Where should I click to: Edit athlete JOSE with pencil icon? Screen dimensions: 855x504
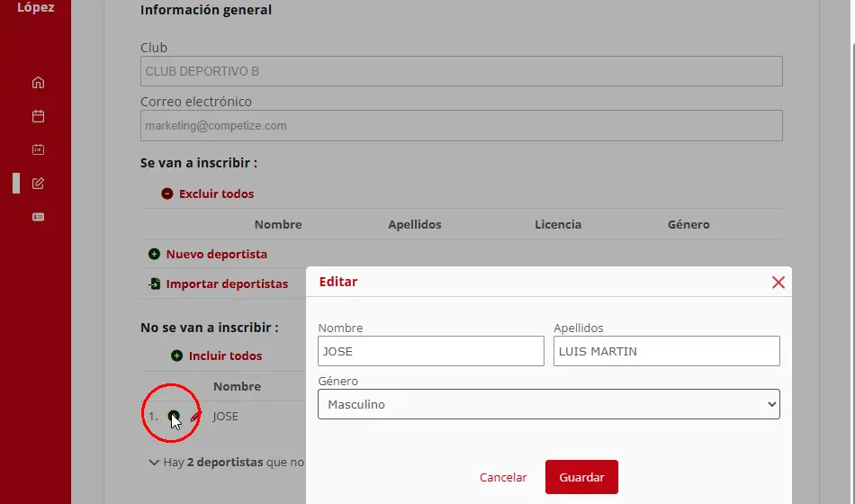click(194, 417)
